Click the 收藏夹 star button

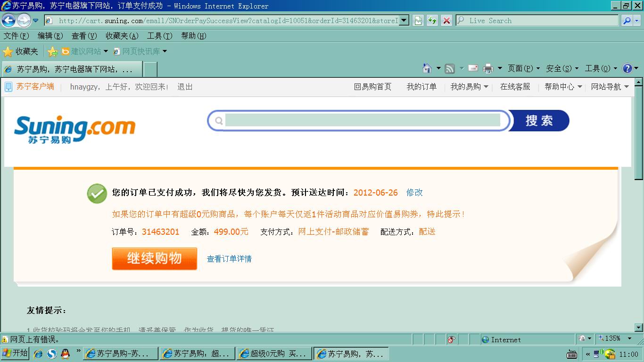coord(21,51)
